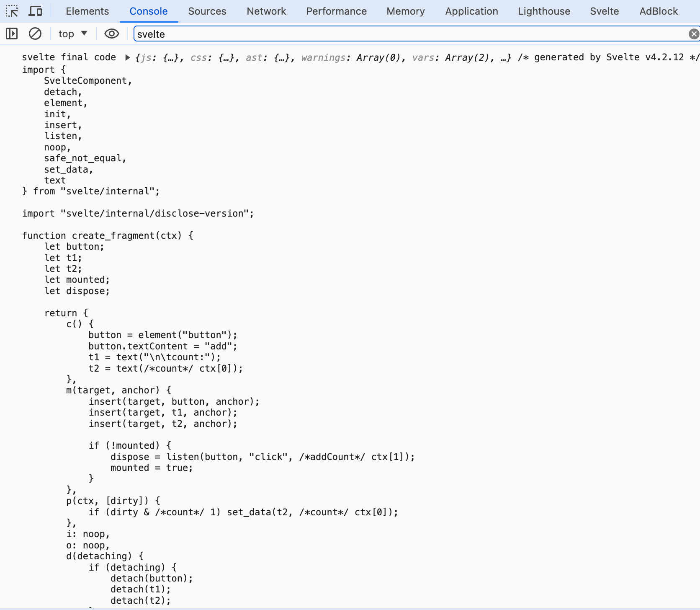Image resolution: width=700 pixels, height=610 pixels.
Task: Clear the console with the ban icon
Action: point(35,34)
